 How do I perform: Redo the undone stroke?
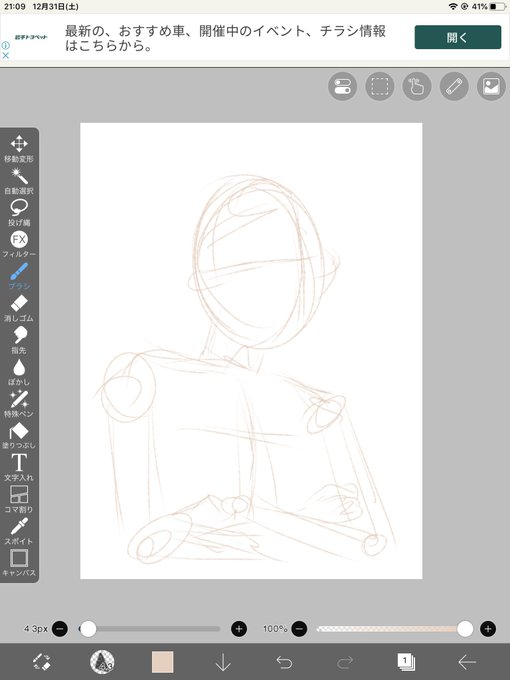click(x=345, y=662)
